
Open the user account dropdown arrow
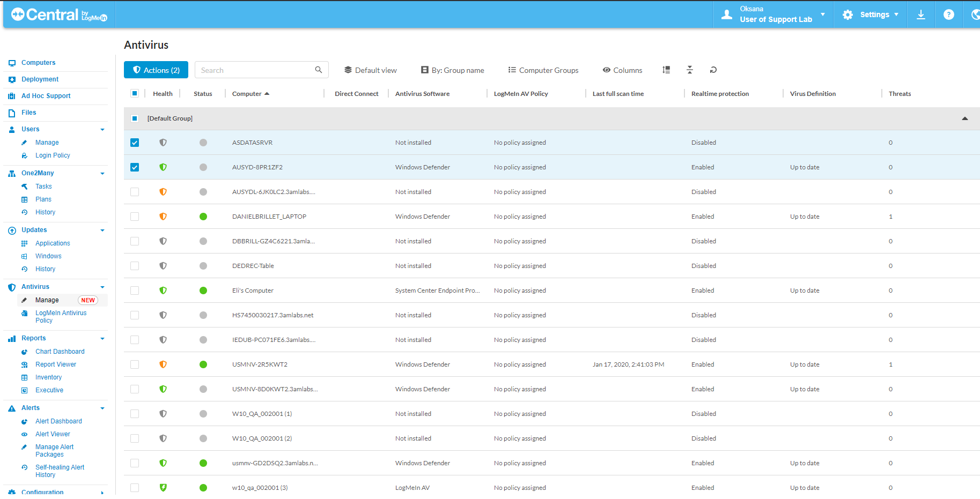(x=823, y=14)
